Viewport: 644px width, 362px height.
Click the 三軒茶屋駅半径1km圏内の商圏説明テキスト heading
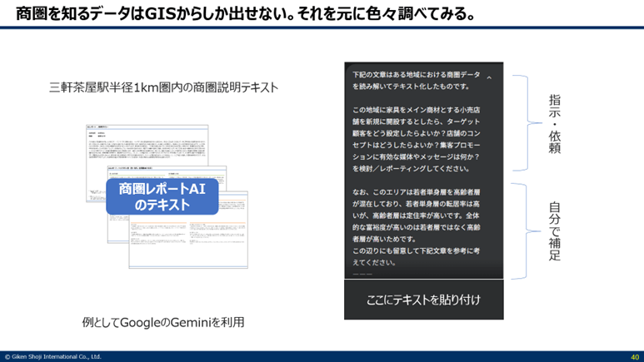[x=163, y=87]
